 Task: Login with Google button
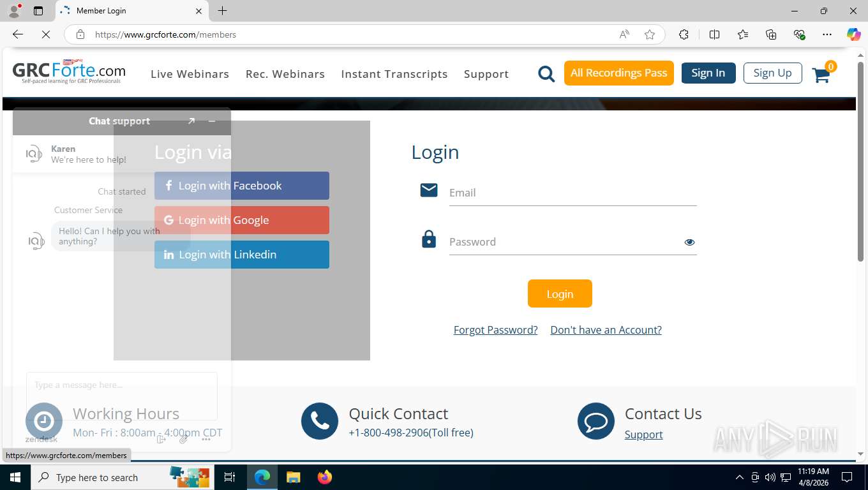242,220
